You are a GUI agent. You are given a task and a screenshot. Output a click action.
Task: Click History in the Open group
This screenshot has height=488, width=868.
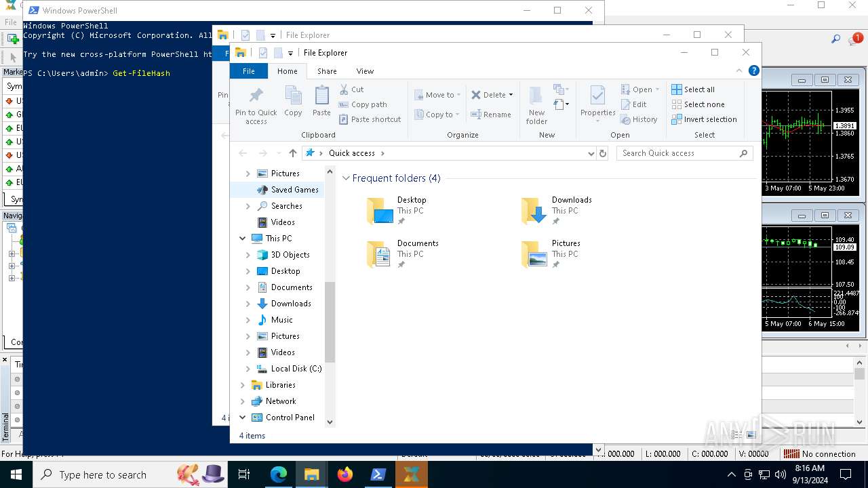639,119
